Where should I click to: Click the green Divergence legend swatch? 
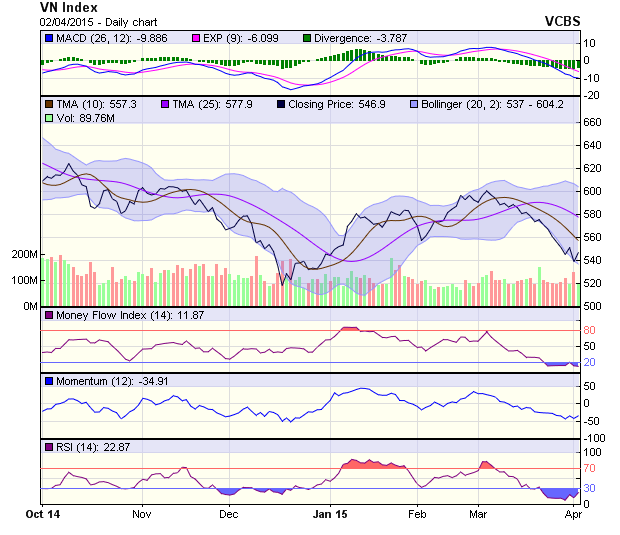(306, 39)
